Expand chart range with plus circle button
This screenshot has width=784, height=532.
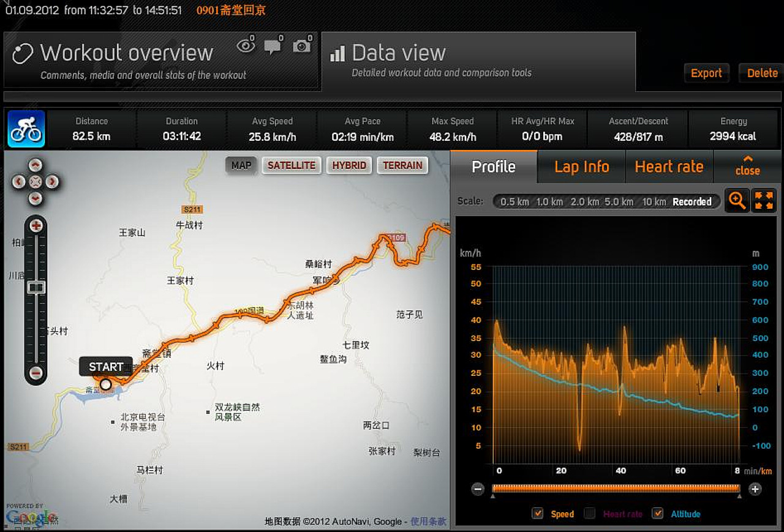click(x=755, y=489)
